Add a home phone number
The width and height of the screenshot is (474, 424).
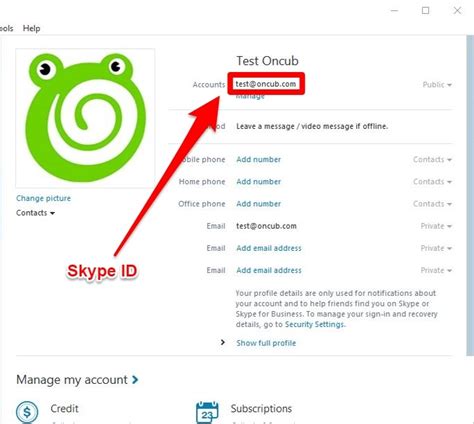[258, 182]
